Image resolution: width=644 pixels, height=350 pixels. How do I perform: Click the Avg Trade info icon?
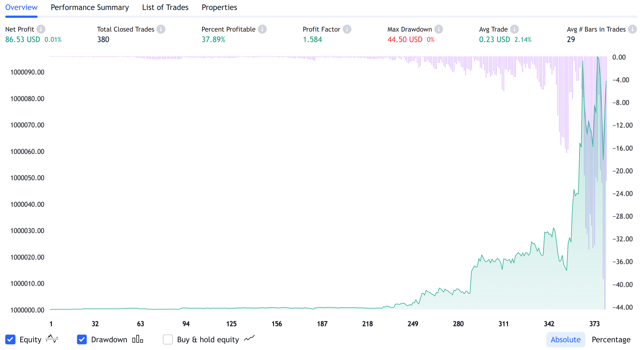click(x=514, y=29)
